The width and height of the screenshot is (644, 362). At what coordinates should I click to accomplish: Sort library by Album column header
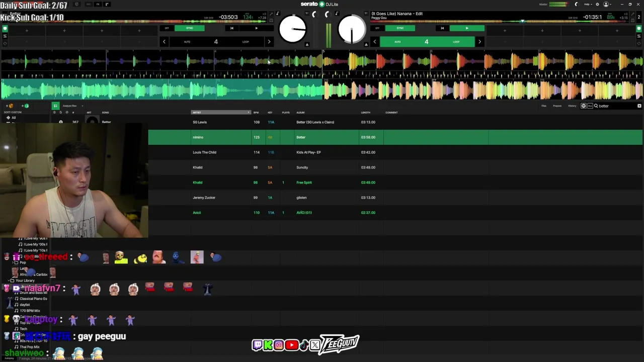[300, 112]
